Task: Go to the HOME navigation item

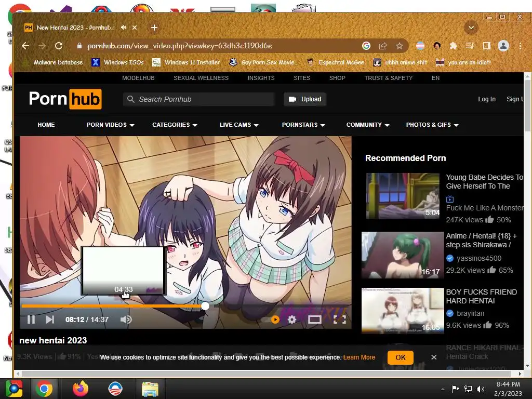Action: pos(46,125)
